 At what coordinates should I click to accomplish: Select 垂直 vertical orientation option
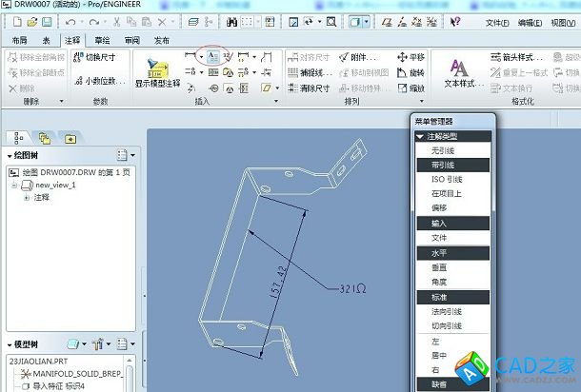[x=439, y=267]
